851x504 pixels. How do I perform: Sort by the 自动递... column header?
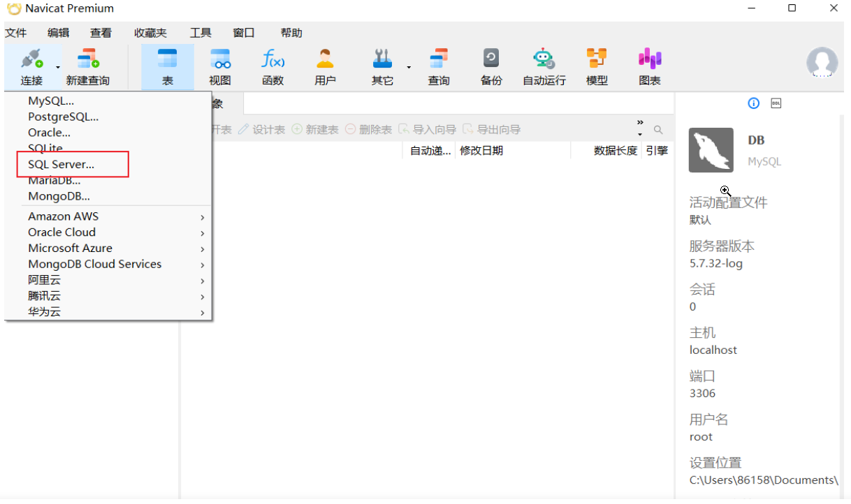click(429, 150)
